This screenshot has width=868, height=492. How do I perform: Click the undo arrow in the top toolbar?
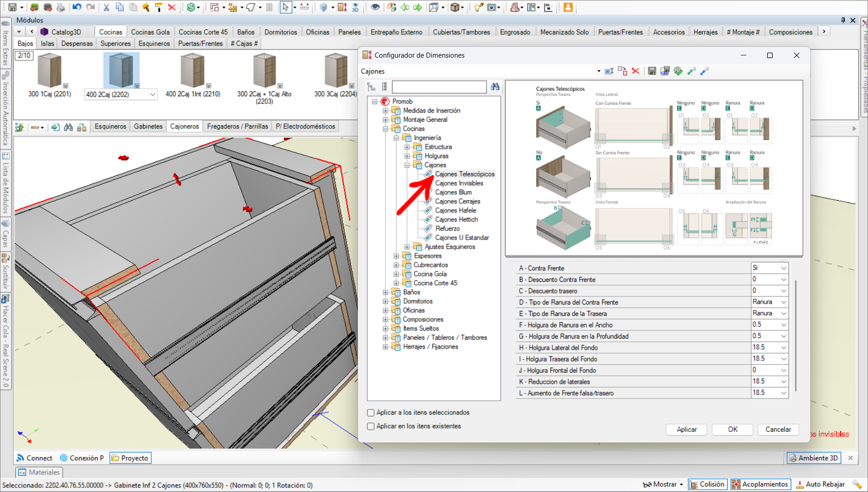pos(76,7)
